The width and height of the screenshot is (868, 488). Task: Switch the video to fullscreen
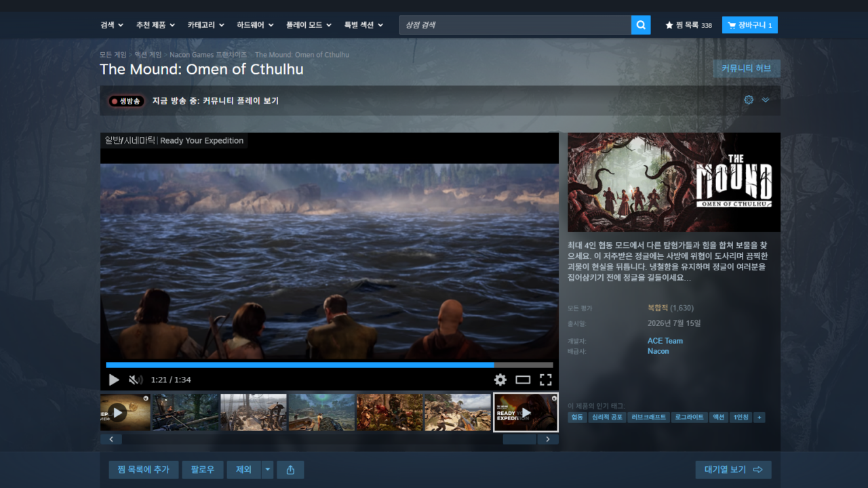tap(545, 380)
